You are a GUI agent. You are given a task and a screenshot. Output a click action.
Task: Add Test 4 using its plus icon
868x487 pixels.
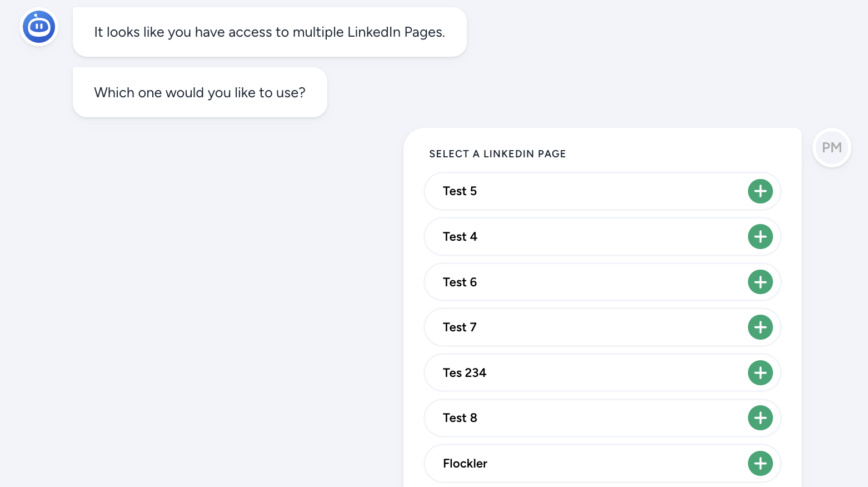760,237
